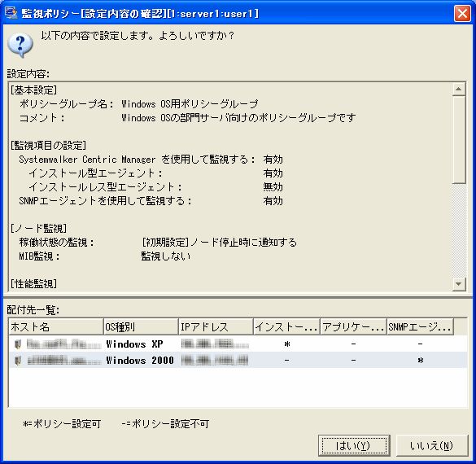This screenshot has height=464, width=476.
Task: Click the settings scrollbar down arrow
Action: coord(459,284)
